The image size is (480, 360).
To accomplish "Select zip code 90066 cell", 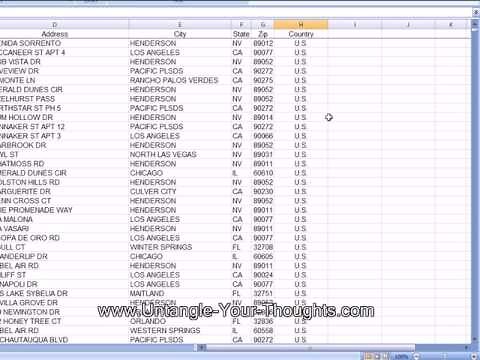I will coord(263,136).
